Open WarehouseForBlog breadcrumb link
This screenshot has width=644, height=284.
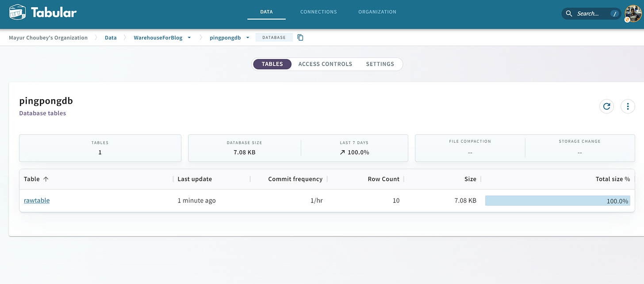tap(158, 38)
